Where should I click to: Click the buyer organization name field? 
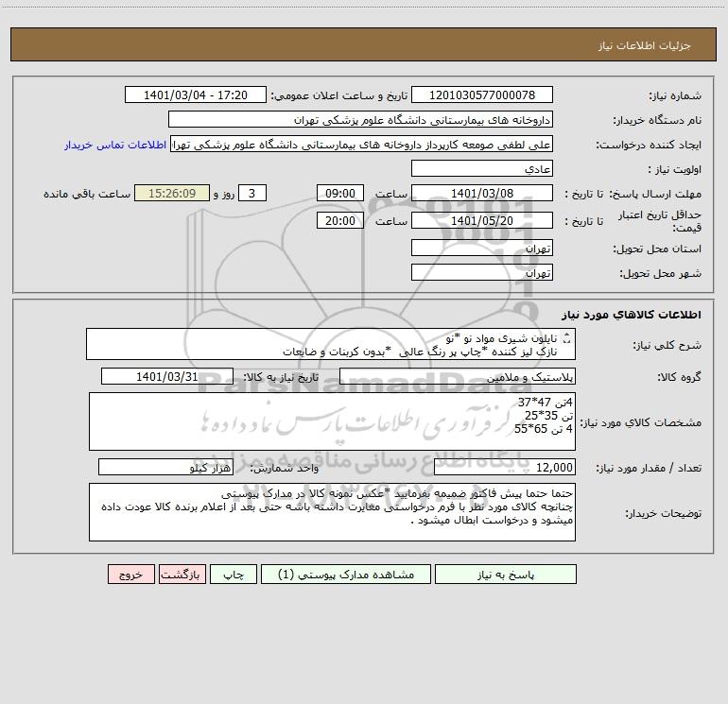pos(360,119)
